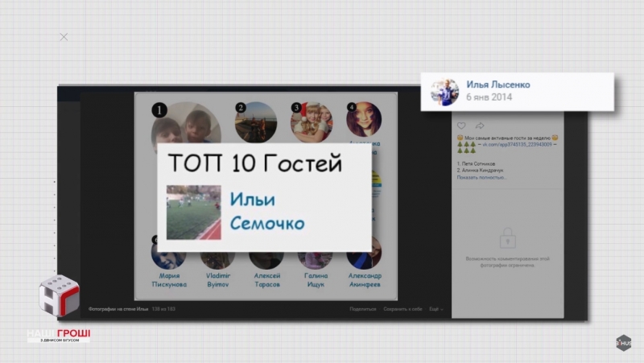
Task: Open the Илья Лысенко profile name link
Action: (497, 85)
